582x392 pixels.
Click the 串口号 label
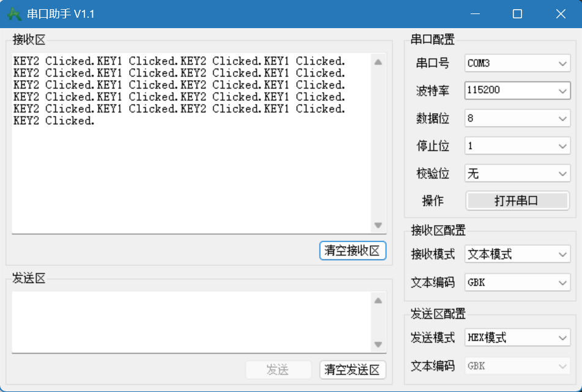pyautogui.click(x=433, y=63)
